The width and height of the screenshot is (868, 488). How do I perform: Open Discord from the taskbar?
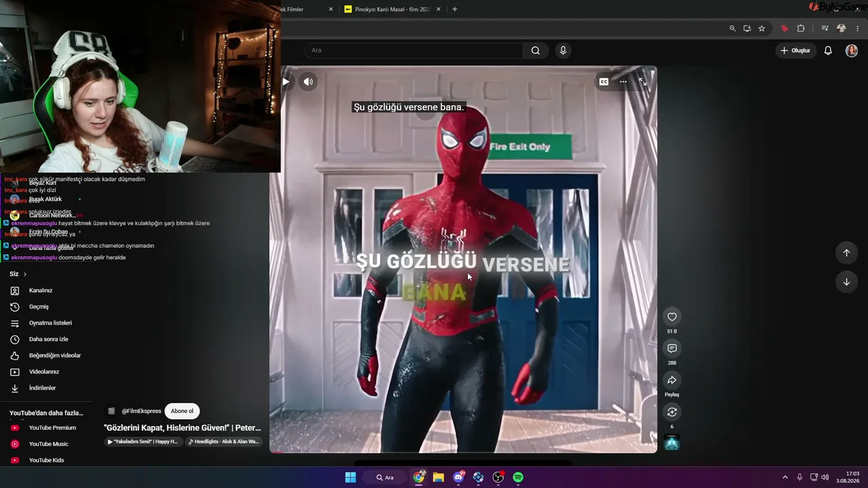pyautogui.click(x=458, y=477)
